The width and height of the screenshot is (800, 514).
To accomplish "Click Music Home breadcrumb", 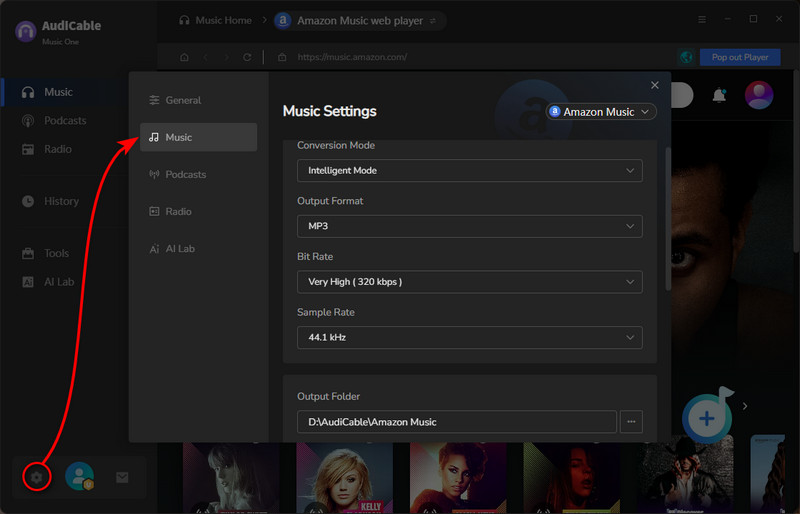I will coord(215,20).
